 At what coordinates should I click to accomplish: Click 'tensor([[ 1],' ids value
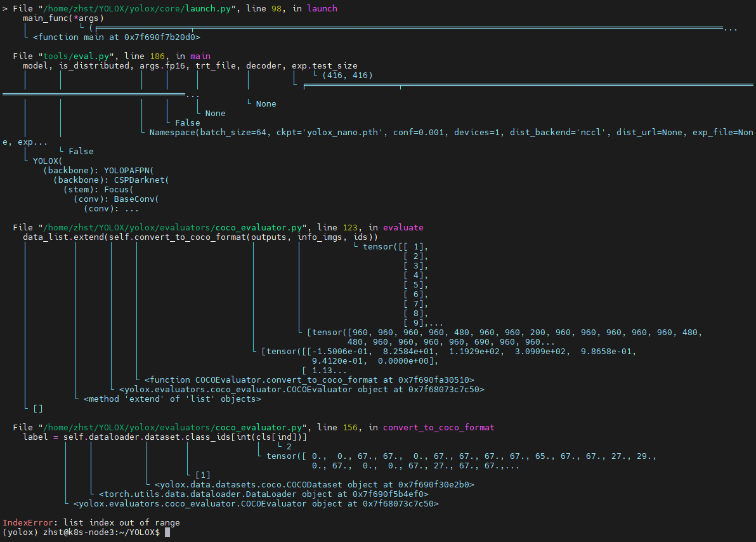(x=395, y=247)
